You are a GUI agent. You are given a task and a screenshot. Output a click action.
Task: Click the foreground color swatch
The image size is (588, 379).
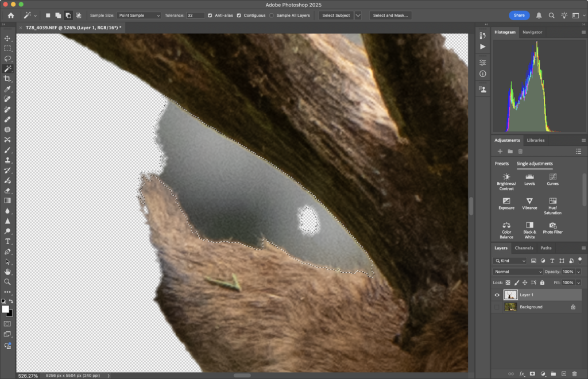(x=5, y=310)
